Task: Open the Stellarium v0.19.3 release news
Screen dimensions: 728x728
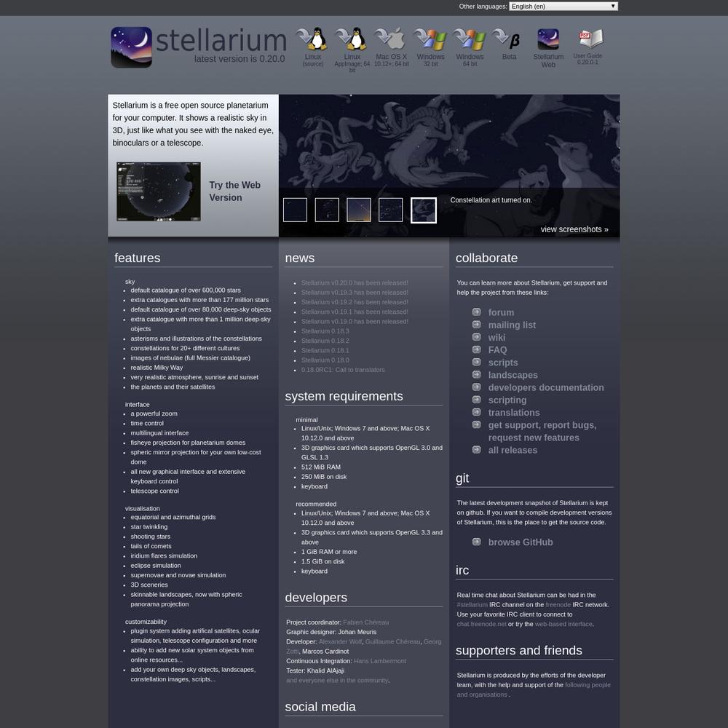Action: 355,293
